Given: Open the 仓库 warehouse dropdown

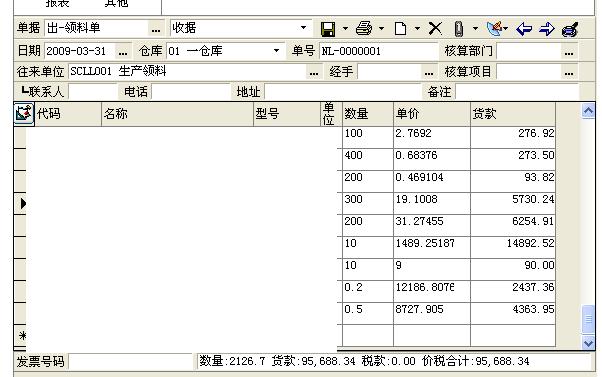Looking at the screenshot, I should coord(276,51).
